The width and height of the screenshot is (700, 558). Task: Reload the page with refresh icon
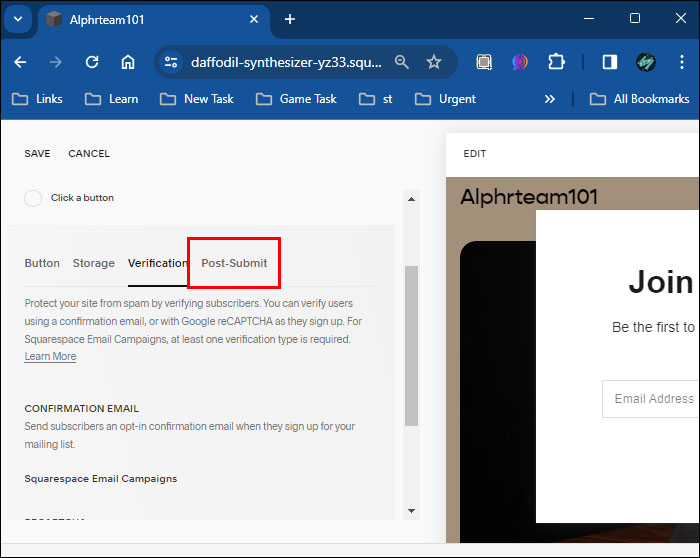[92, 62]
